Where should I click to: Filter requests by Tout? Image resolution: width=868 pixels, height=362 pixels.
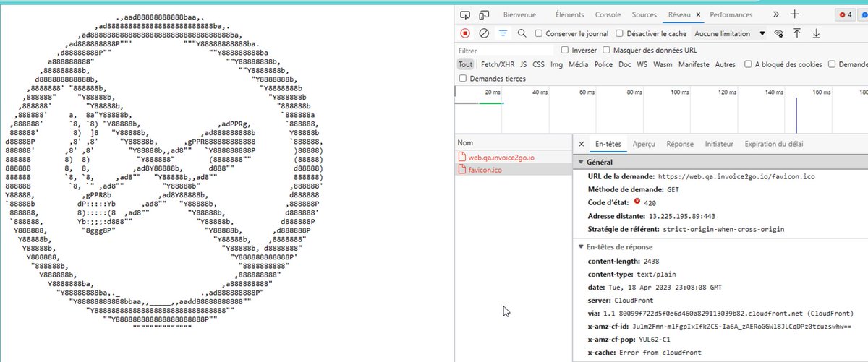465,64
